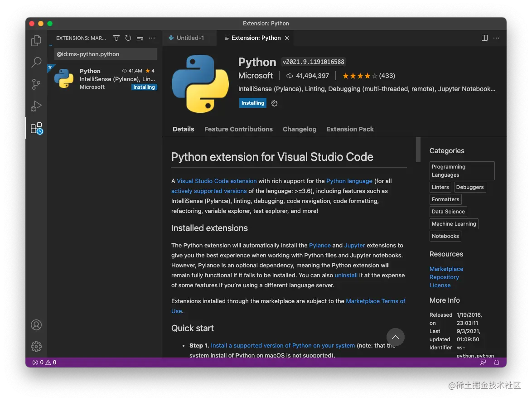Click the scroll to top arrow button
The image size is (532, 401).
(x=395, y=337)
